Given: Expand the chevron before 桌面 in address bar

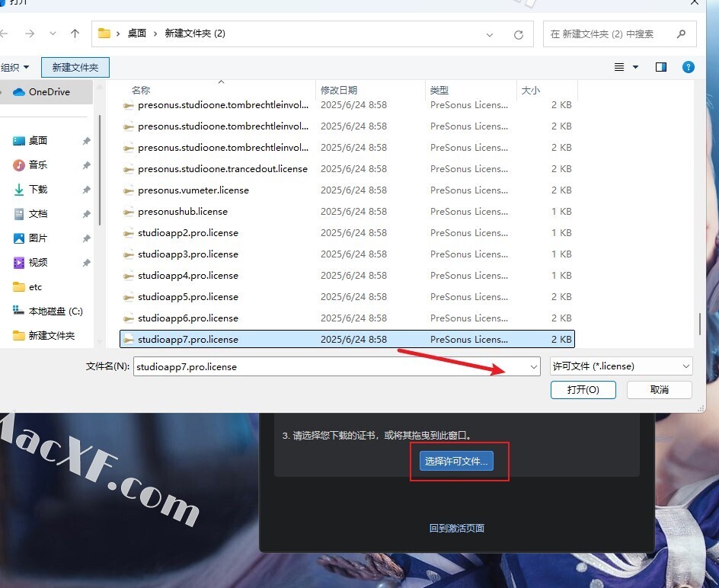Looking at the screenshot, I should pyautogui.click(x=118, y=34).
